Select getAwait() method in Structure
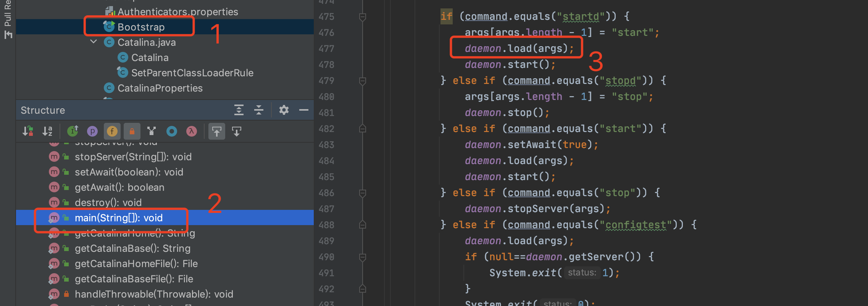868x306 pixels. (119, 187)
